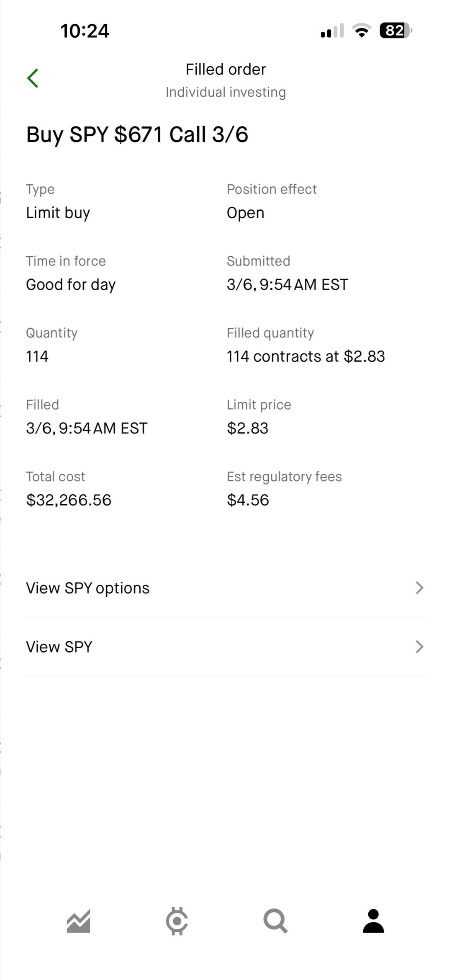Open the investing chart tab icon
This screenshot has height=980, width=452.
78,921
